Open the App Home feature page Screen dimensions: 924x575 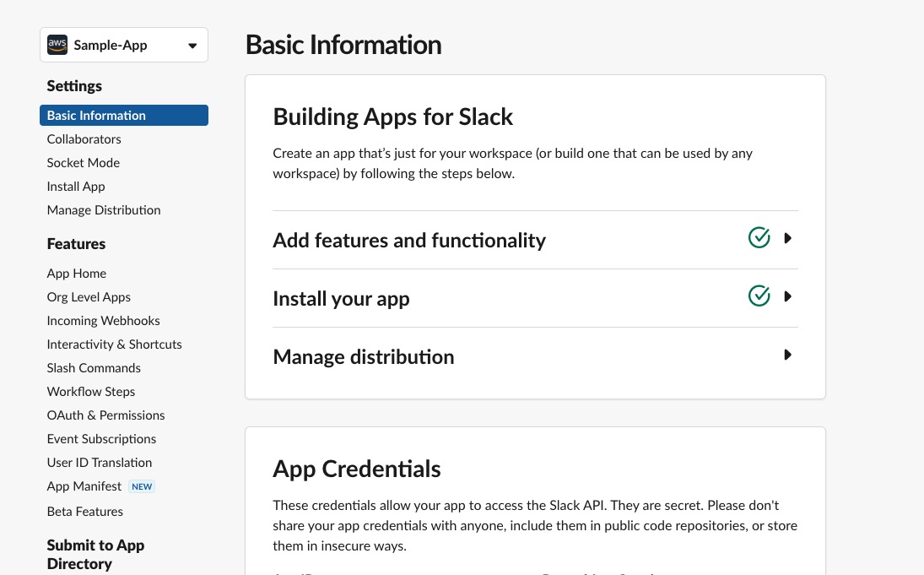[x=76, y=274]
